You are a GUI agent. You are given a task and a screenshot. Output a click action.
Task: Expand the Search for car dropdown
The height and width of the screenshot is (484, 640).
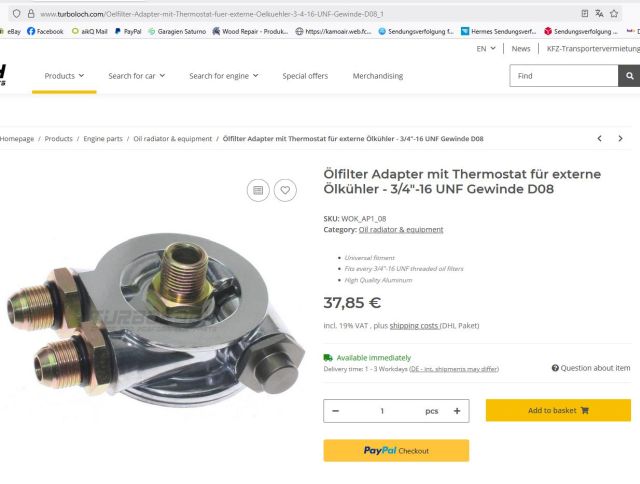point(136,76)
